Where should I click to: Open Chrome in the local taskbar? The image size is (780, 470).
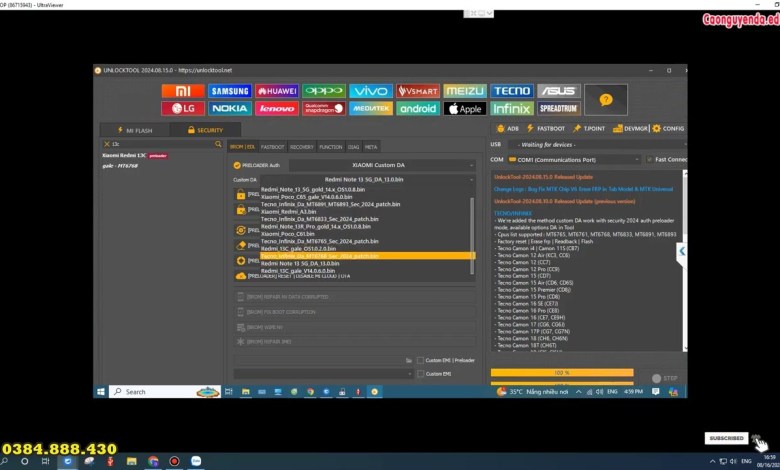click(153, 462)
